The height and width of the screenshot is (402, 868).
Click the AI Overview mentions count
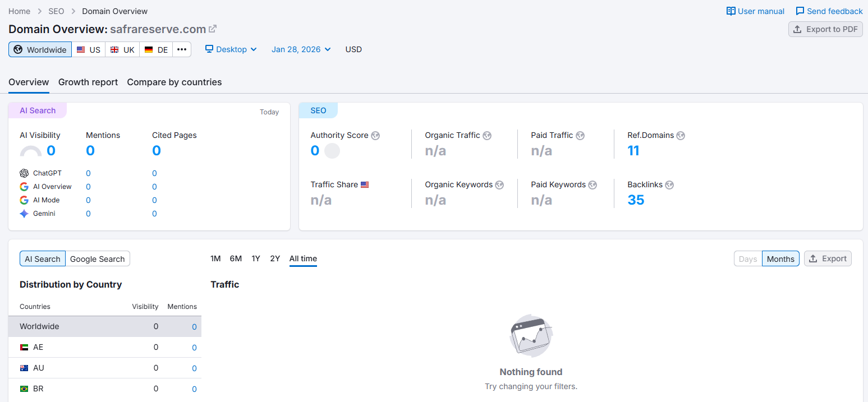88,187
